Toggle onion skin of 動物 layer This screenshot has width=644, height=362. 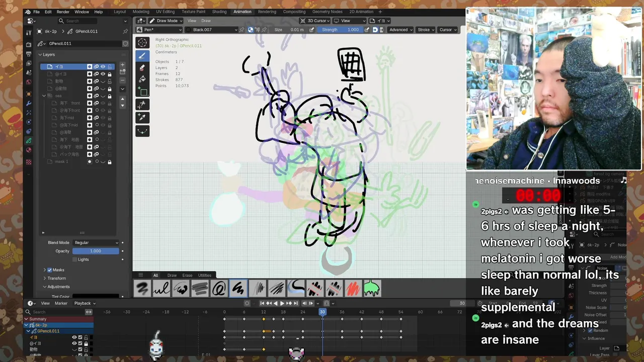point(96,81)
